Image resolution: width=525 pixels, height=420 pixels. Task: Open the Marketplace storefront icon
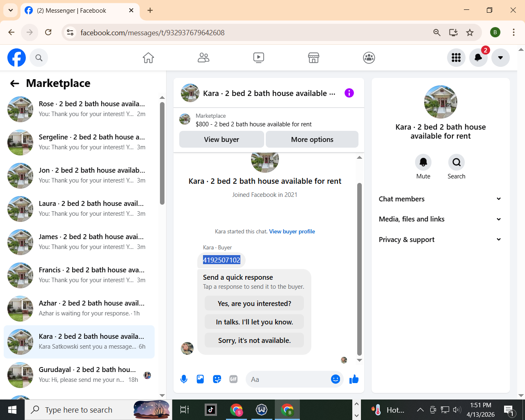[x=314, y=58]
